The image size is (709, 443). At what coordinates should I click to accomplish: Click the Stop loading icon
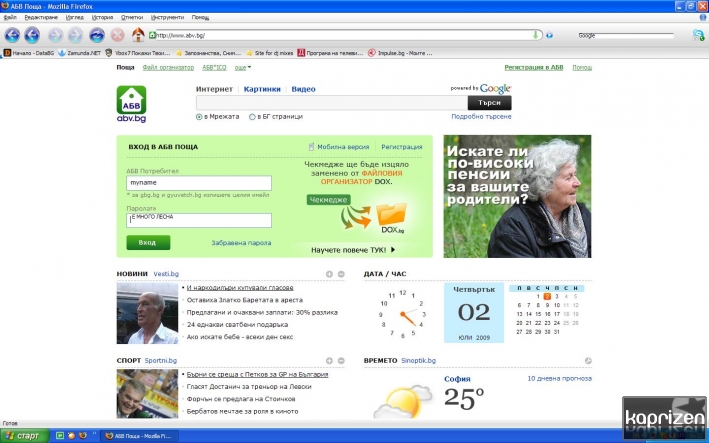point(118,35)
